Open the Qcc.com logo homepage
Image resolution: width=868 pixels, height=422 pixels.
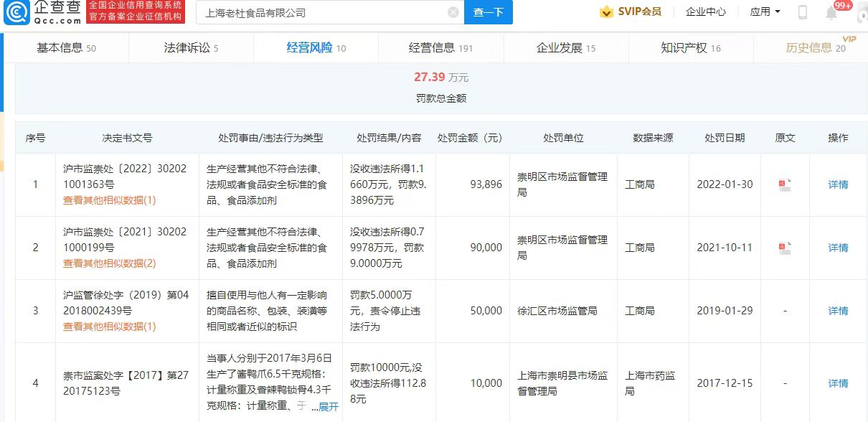coord(42,12)
